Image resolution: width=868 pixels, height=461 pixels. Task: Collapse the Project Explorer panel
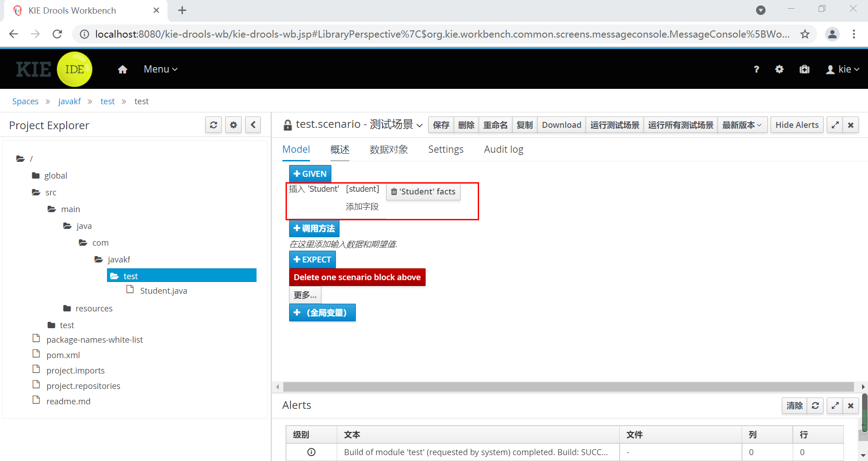[x=253, y=125]
